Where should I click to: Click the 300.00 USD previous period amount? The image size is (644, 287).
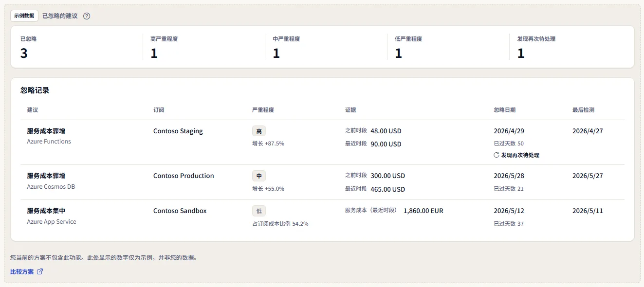coord(387,176)
